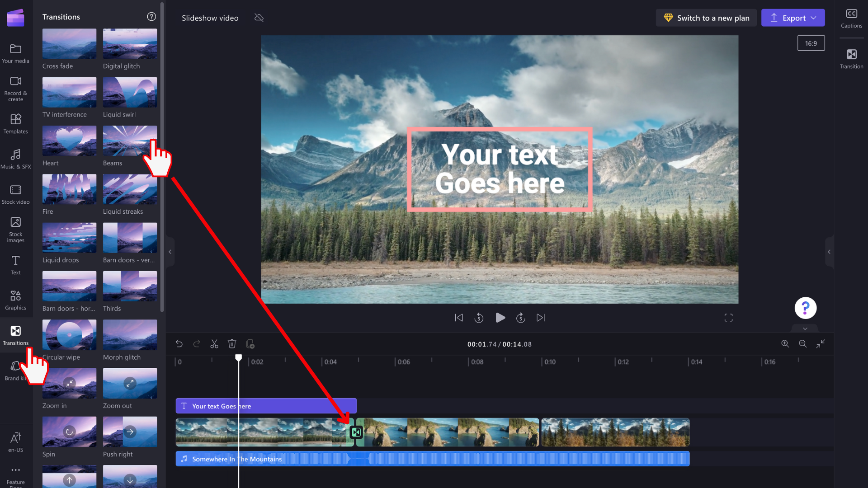Open the Captions panel icon
The height and width of the screenshot is (488, 868).
click(x=851, y=18)
